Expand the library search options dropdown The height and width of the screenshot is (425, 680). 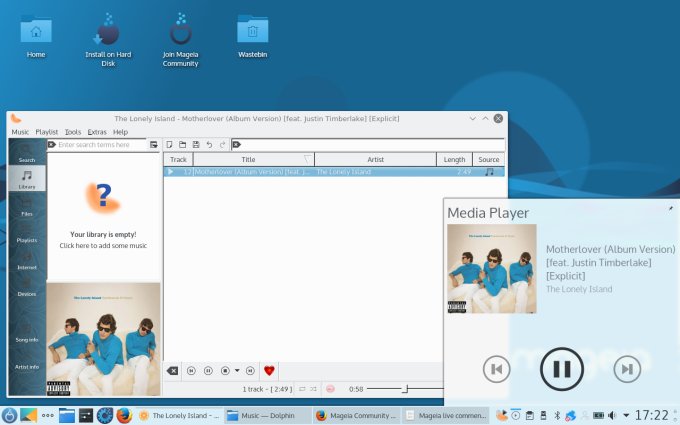154,145
